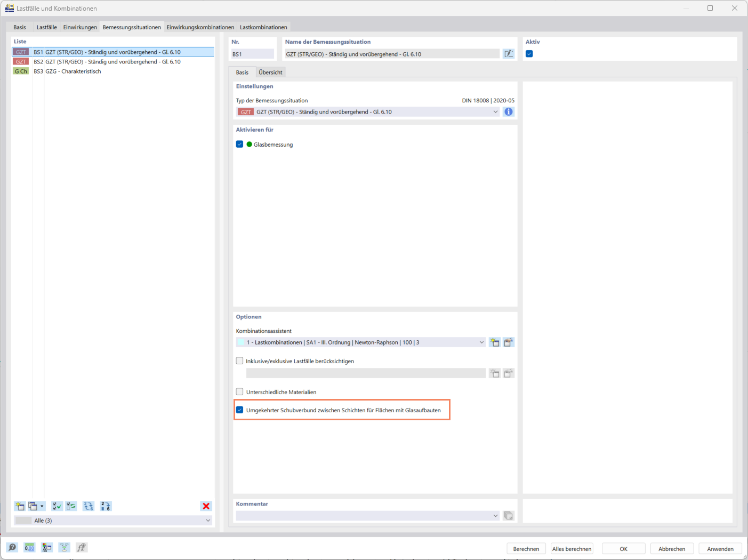Viewport: 748px width, 560px height.
Task: Enable the Unterschiedliche Materialien checkbox
Action: (239, 391)
